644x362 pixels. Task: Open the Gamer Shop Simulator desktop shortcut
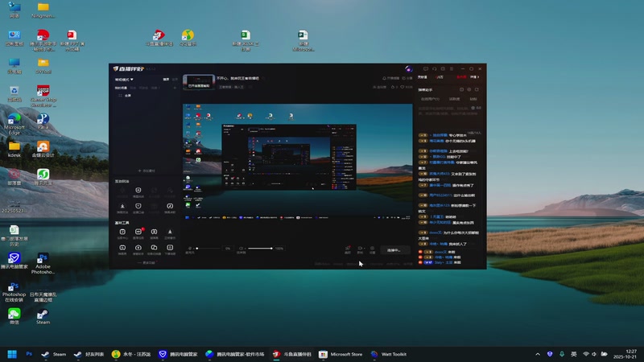coord(43,96)
